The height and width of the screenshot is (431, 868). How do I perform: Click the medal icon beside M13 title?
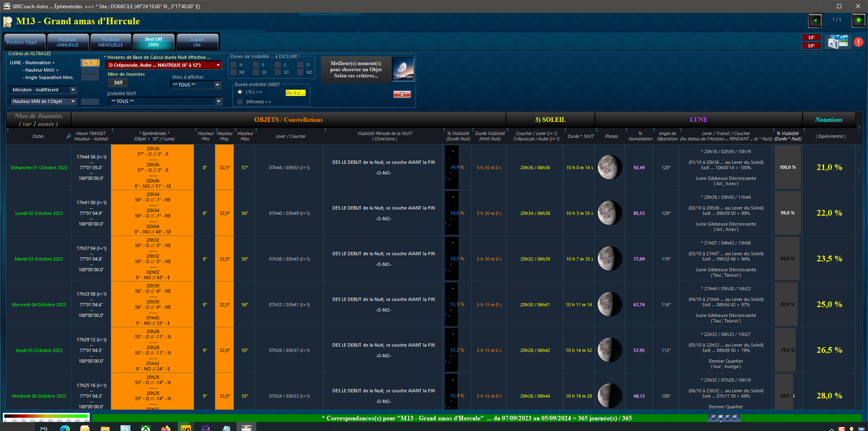(x=8, y=22)
